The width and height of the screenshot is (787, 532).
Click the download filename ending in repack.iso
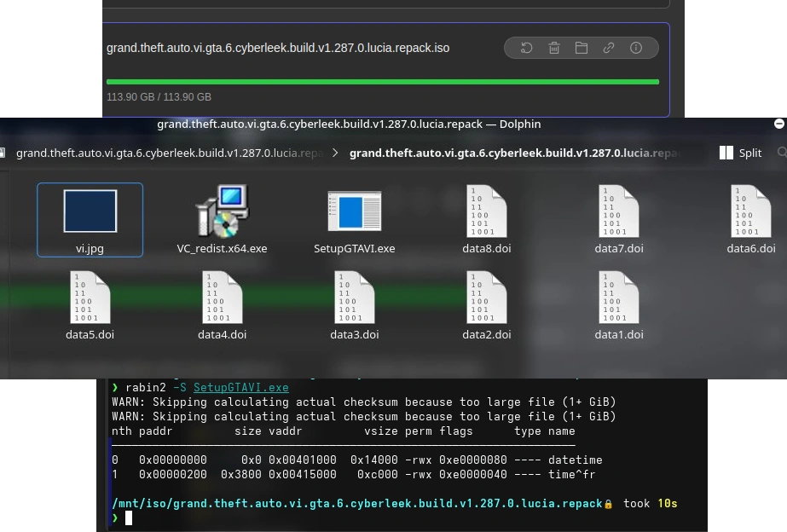(278, 49)
